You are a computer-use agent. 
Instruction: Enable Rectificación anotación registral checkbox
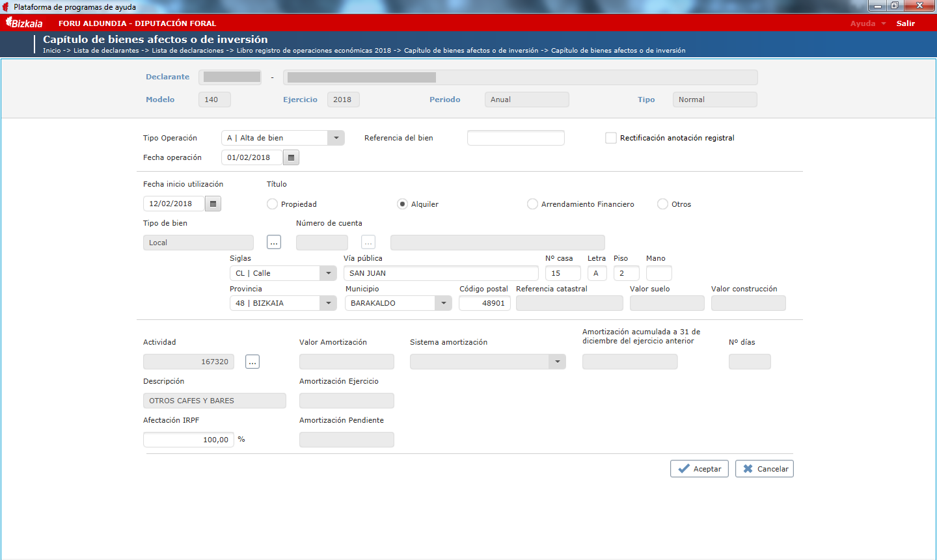click(611, 138)
